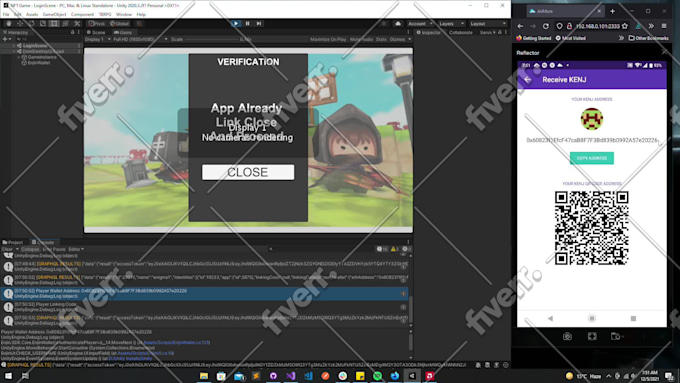Collapse the DontDestroyOnLoad hierarchy item
Viewport: 680px width, 383px height.
[x=14, y=51]
